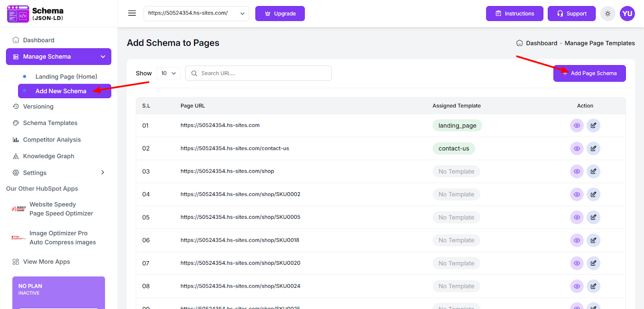Click the Schema JSON-LD logo
The width and height of the screenshot is (644, 309).
[35, 14]
